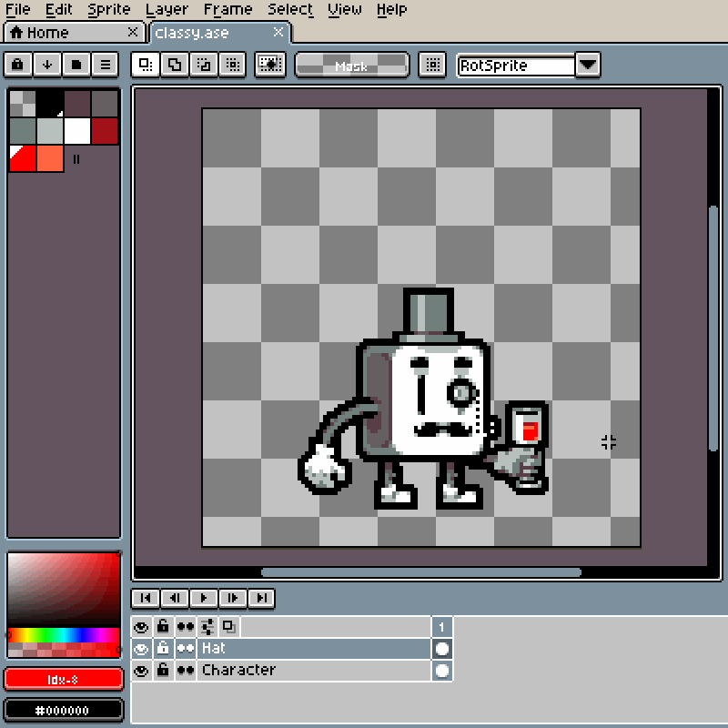Click the subtract from selection mode icon
728x728 pixels.
pyautogui.click(x=204, y=65)
